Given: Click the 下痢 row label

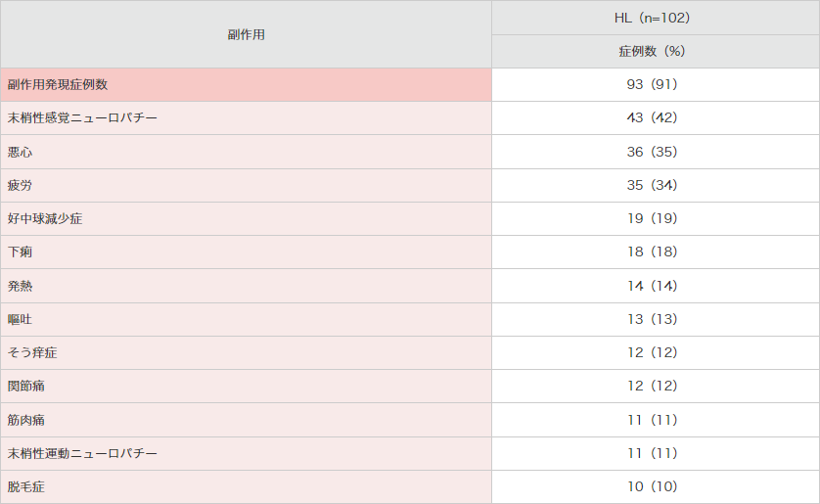Looking at the screenshot, I should [x=21, y=252].
